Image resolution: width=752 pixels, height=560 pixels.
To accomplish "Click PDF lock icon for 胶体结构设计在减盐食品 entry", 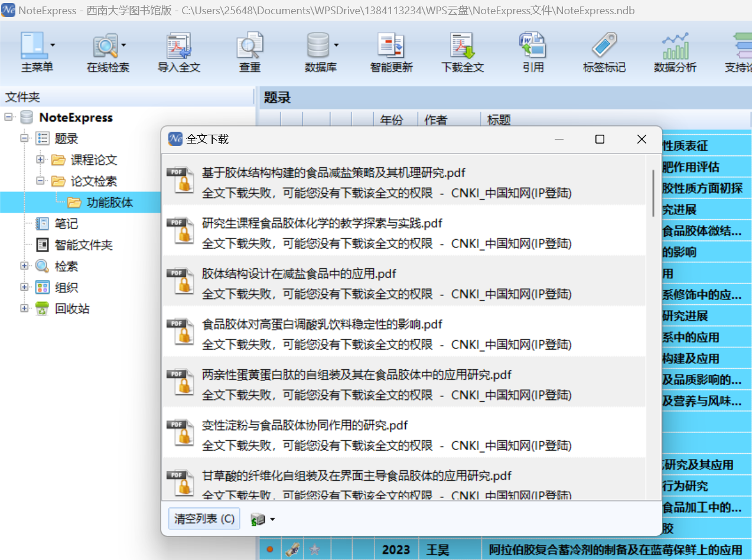I will tap(180, 281).
